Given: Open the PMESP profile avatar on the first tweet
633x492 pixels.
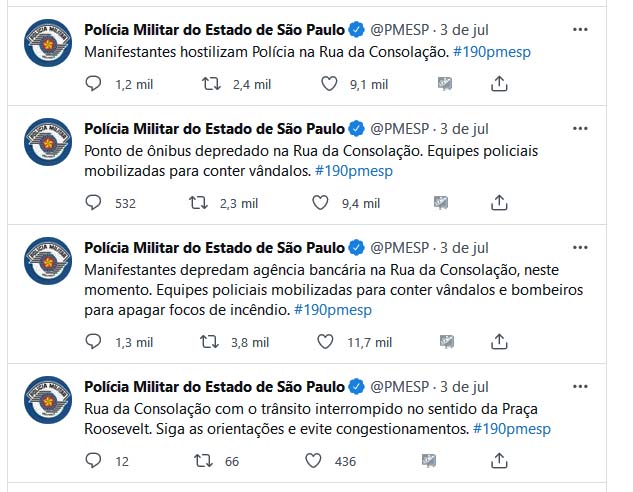Looking at the screenshot, I should coord(48,43).
